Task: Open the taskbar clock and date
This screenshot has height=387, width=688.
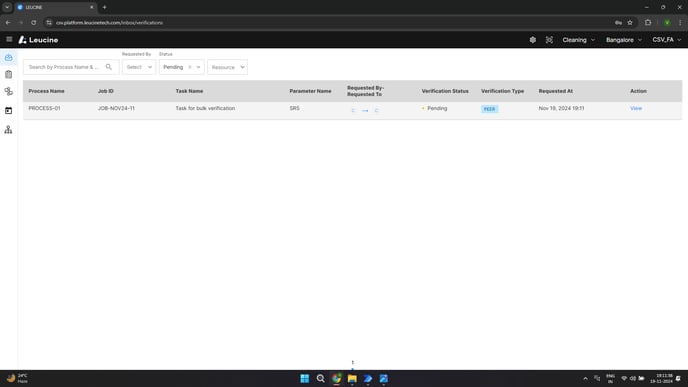Action: coord(661,378)
